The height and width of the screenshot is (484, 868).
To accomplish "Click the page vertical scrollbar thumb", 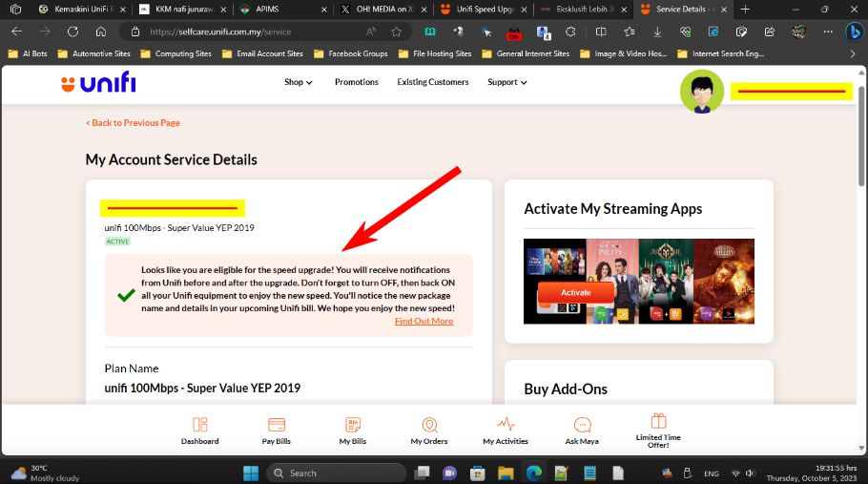I will 861,136.
